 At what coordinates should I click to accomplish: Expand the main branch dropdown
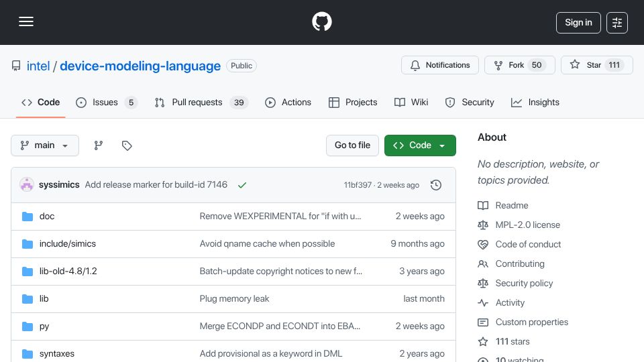(45, 145)
